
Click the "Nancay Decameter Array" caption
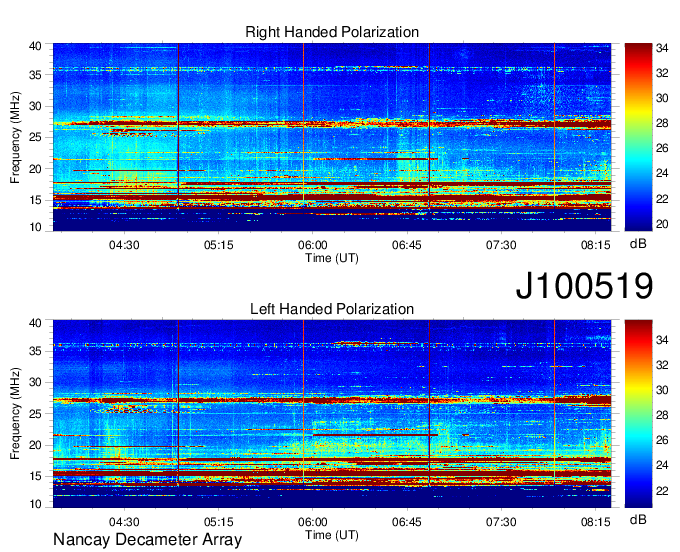coord(147,540)
